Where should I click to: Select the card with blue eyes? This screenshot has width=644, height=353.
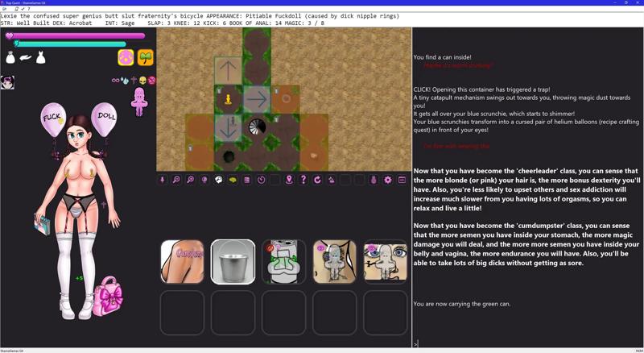coord(386,262)
